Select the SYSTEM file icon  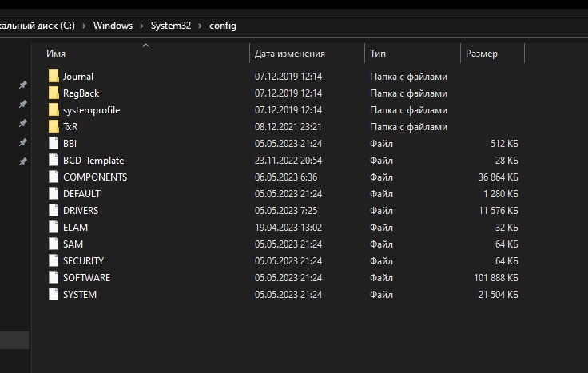(54, 294)
